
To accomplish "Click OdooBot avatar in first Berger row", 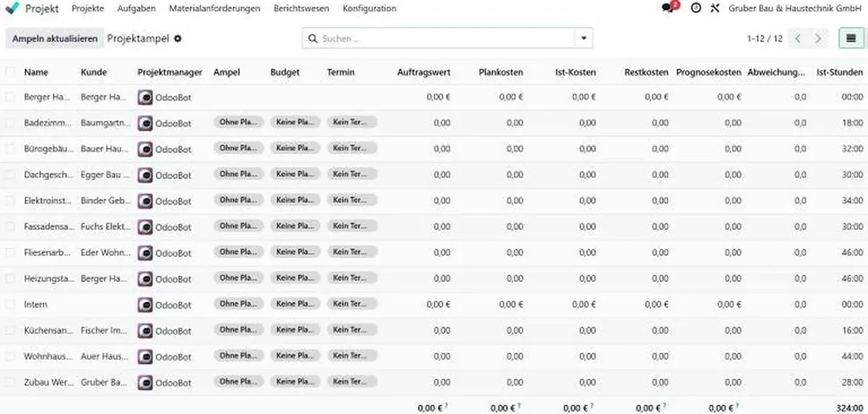I will [145, 97].
